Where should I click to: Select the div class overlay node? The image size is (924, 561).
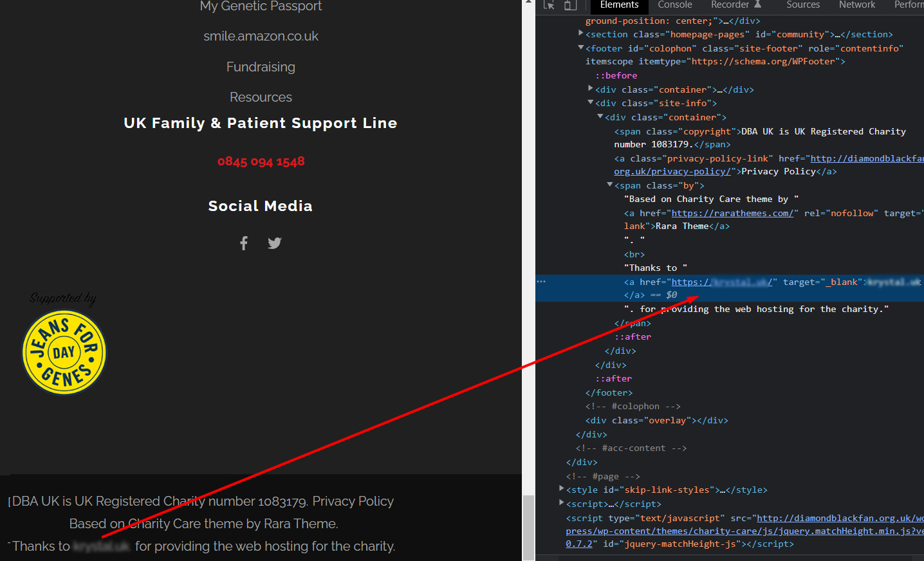[x=657, y=420]
